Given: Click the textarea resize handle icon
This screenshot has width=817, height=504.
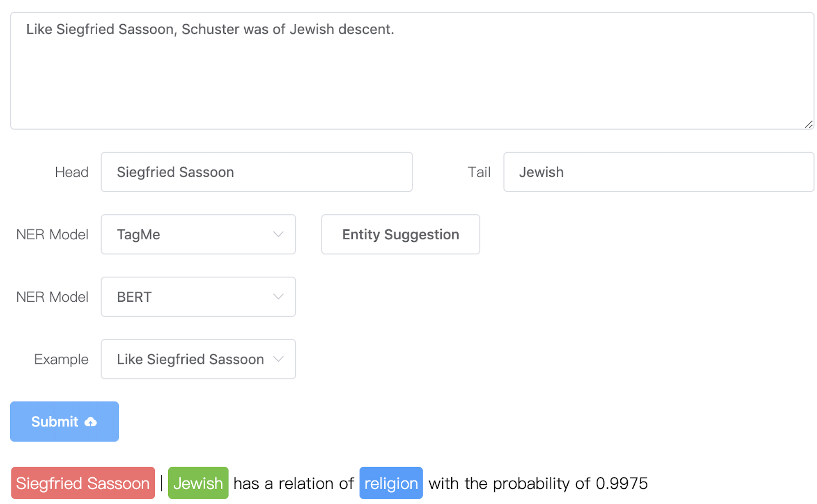Looking at the screenshot, I should click(808, 124).
